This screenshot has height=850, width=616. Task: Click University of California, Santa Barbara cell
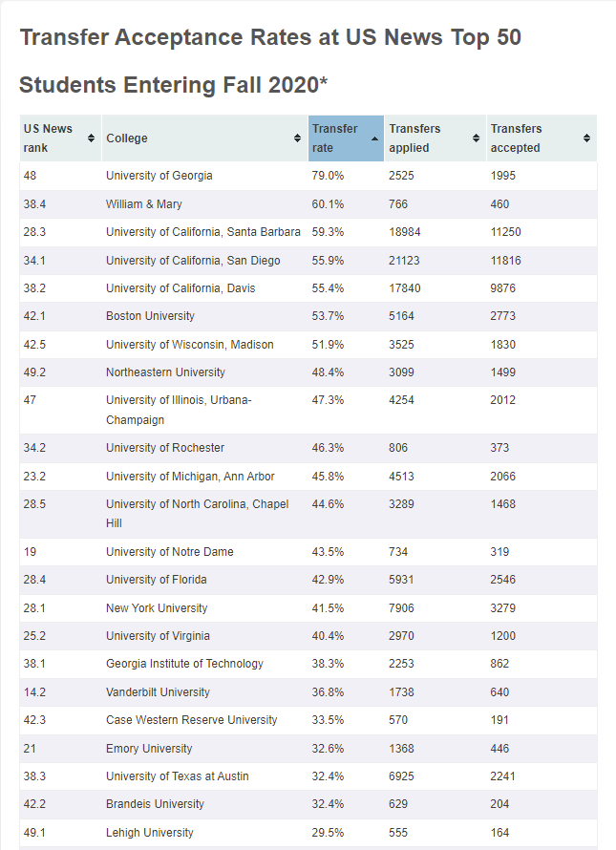coord(203,232)
